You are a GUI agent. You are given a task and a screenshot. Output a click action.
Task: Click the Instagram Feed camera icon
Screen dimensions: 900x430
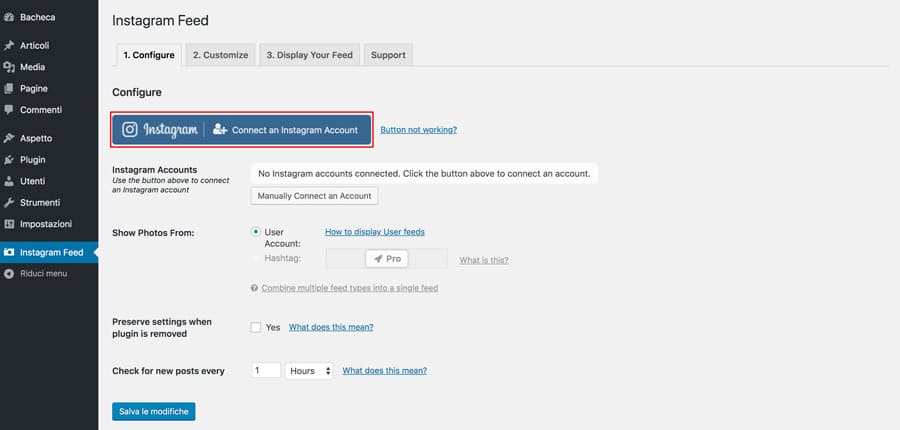coord(9,253)
